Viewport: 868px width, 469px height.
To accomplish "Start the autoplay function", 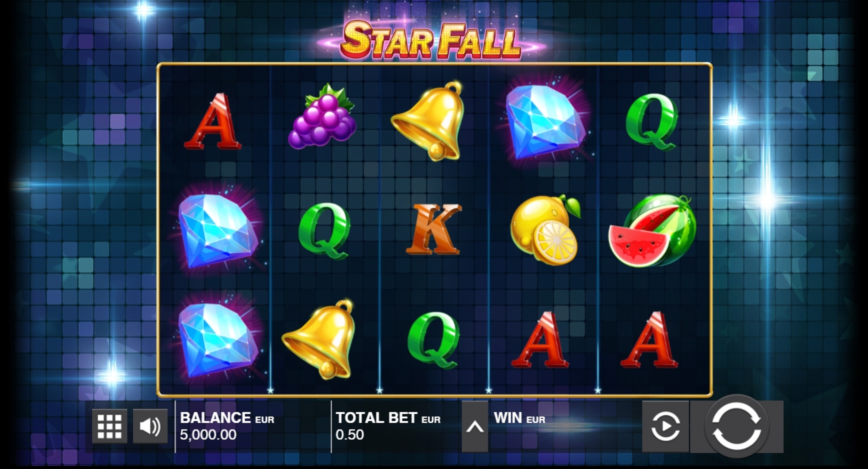I will click(665, 426).
